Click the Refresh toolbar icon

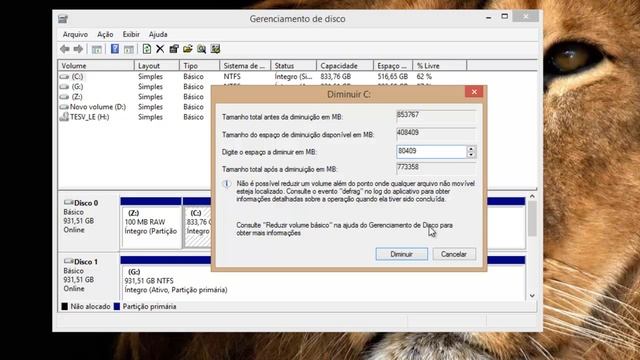[147, 49]
